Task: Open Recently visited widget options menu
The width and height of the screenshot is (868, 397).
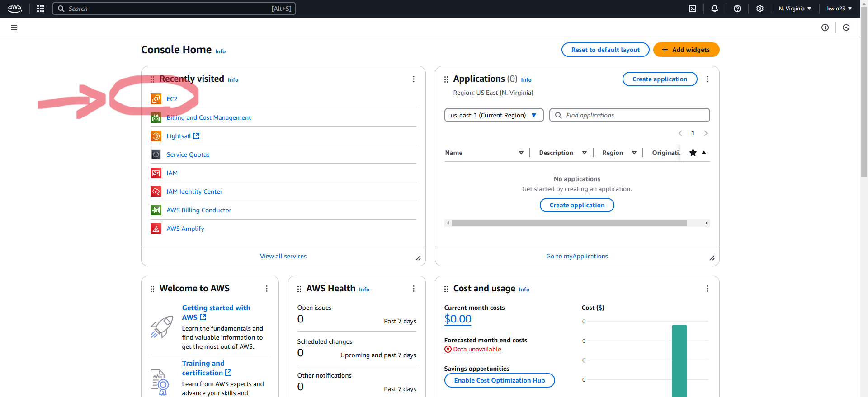Action: [x=413, y=79]
